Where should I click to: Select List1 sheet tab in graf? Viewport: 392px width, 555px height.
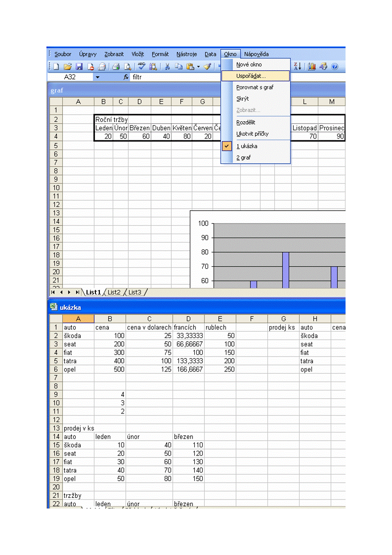93,292
